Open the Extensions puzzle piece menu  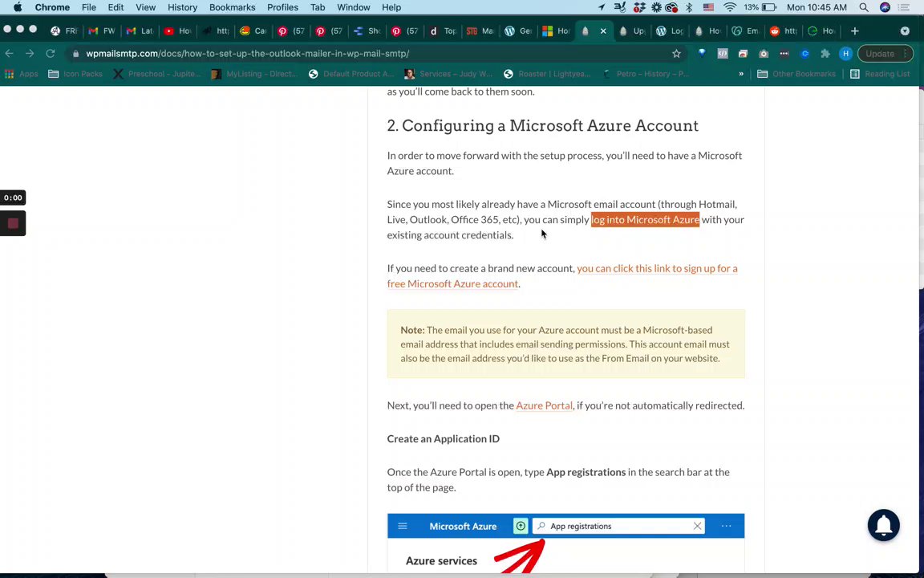pos(825,54)
